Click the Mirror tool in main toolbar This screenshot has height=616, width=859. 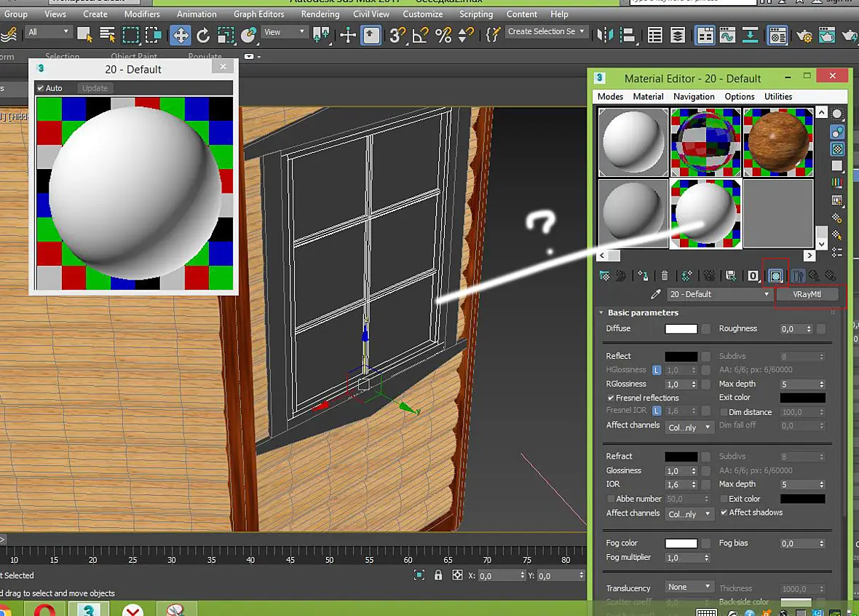[x=605, y=36]
